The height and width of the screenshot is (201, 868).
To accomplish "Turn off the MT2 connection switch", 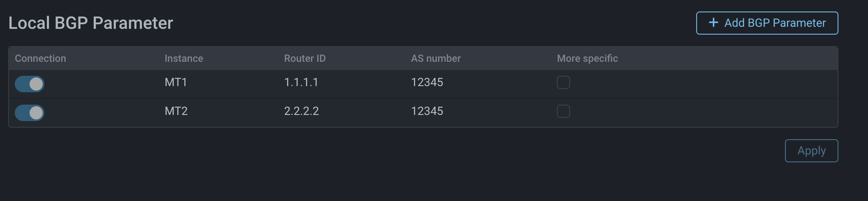I will click(30, 113).
